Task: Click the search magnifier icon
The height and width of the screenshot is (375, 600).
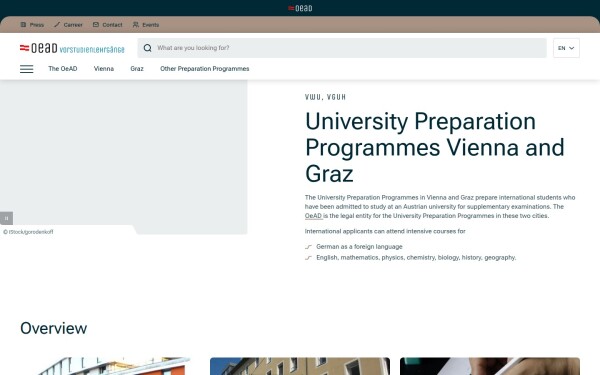Action: pos(147,48)
